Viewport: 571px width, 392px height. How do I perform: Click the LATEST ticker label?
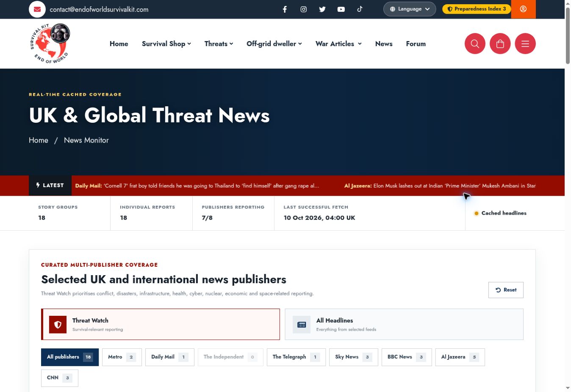click(x=50, y=185)
